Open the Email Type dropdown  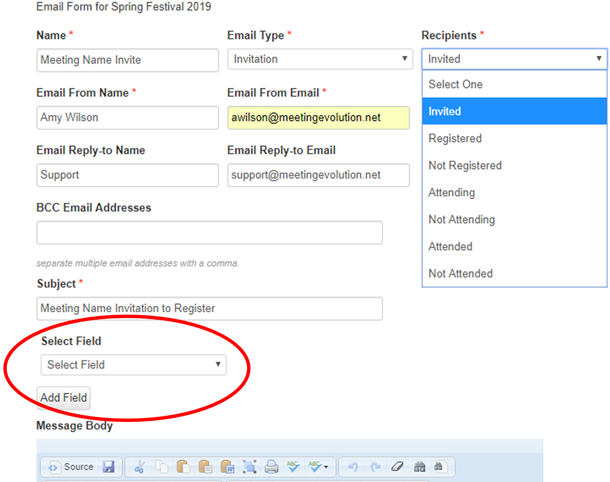319,60
